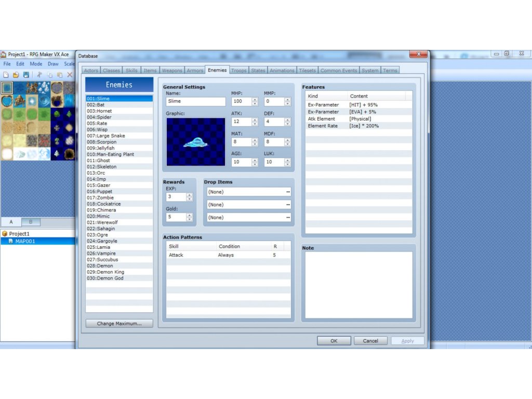
Task: Click the Open Project folder icon
Action: pyautogui.click(x=16, y=75)
